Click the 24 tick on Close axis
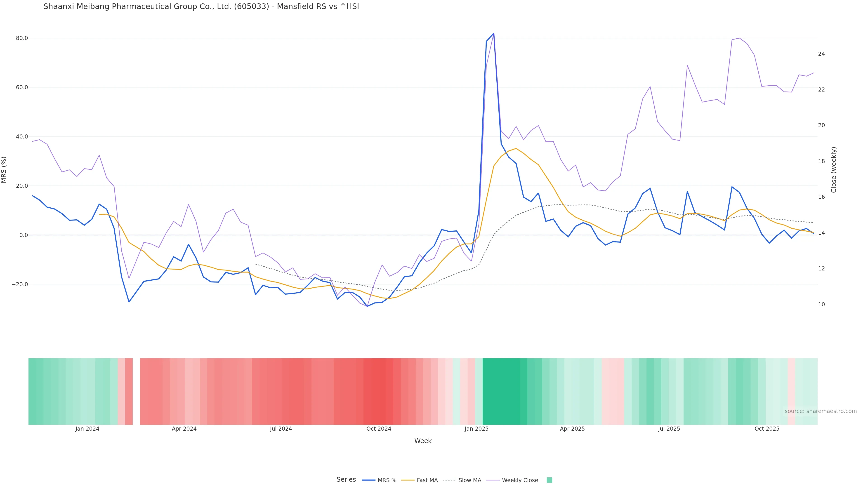 pyautogui.click(x=821, y=54)
